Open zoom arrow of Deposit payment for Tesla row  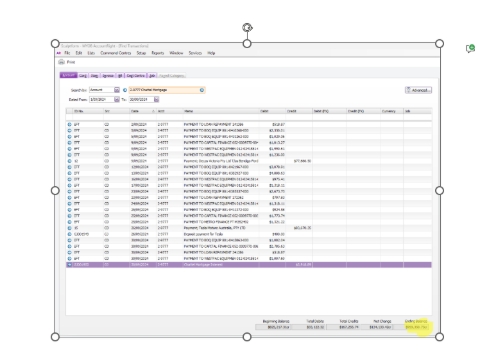pos(69,234)
